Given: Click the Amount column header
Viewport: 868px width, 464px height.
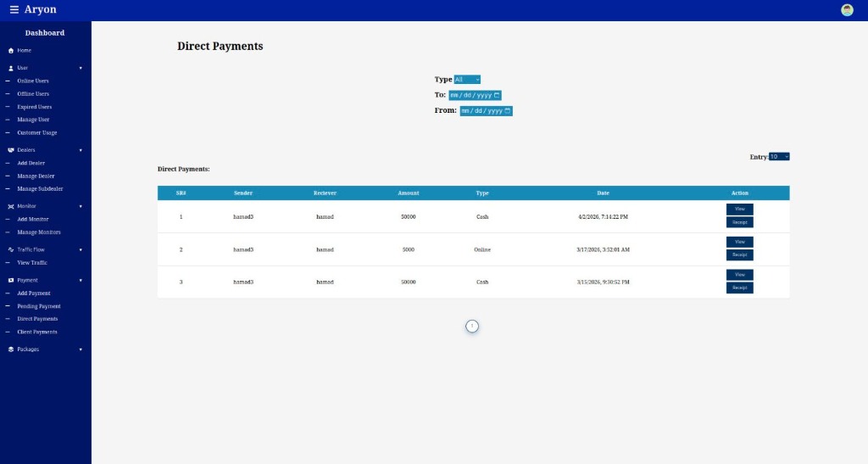Looking at the screenshot, I should [409, 193].
